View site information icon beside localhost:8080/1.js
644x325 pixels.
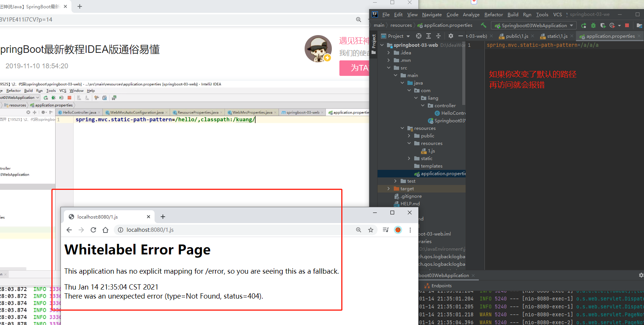tap(120, 230)
